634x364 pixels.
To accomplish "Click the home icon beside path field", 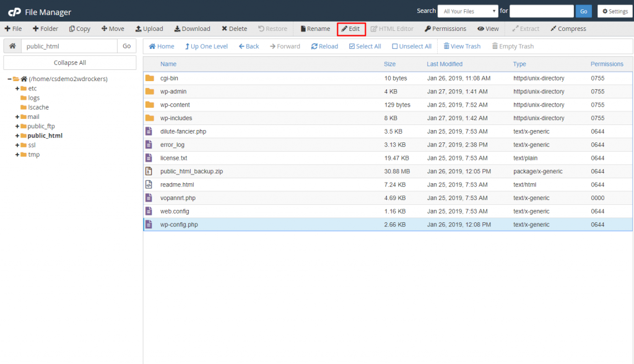I will click(x=12, y=46).
